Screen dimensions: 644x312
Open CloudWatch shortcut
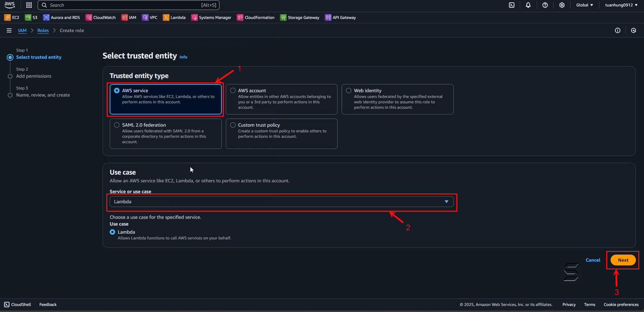tap(101, 18)
